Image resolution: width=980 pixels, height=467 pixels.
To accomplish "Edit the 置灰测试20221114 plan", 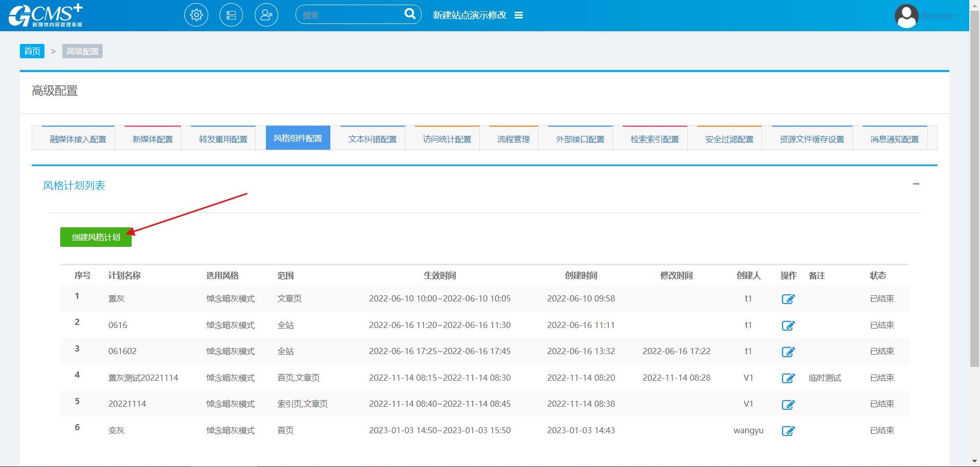I will click(788, 378).
